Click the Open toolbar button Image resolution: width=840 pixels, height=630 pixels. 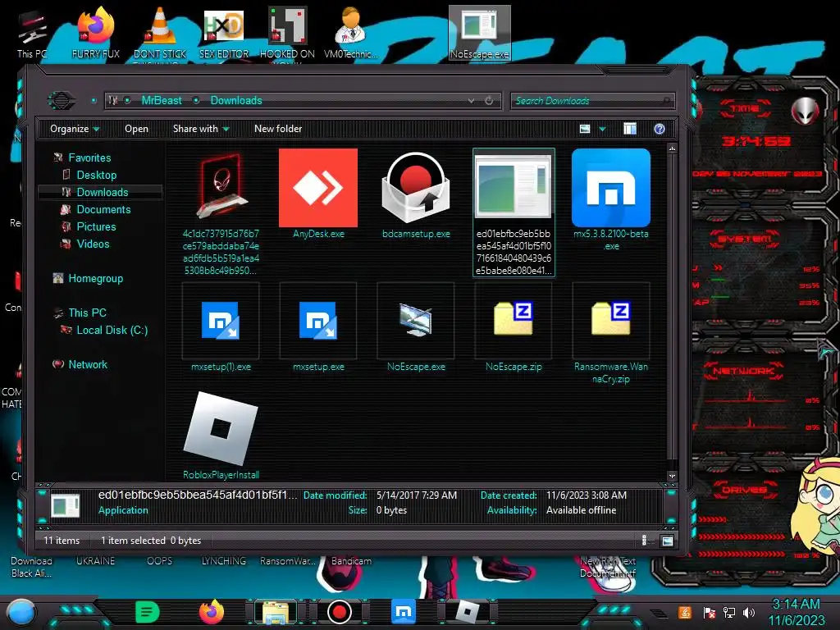(136, 129)
